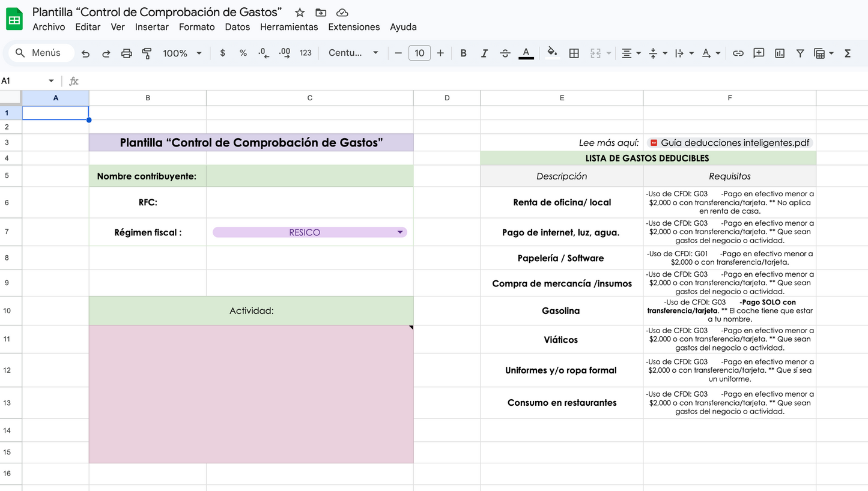Screen dimensions: 868x491
Task: Open the Ayuda menu
Action: [403, 27]
